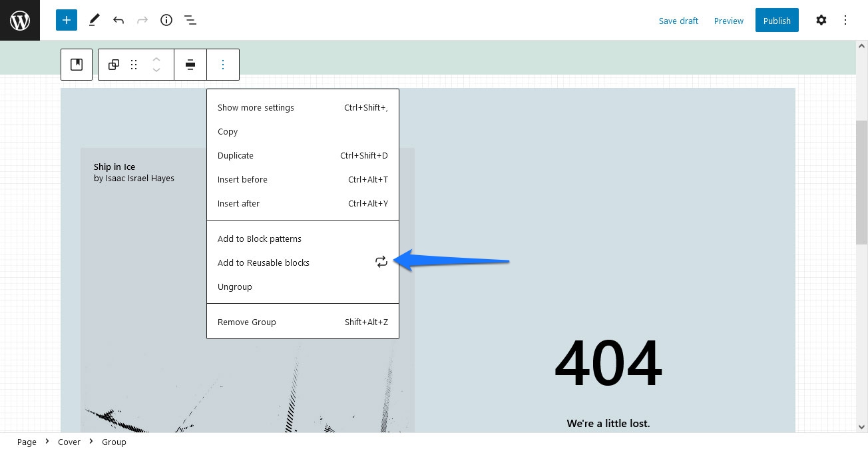This screenshot has height=449, width=868.
Task: Click the 404 heading text
Action: [x=608, y=364]
